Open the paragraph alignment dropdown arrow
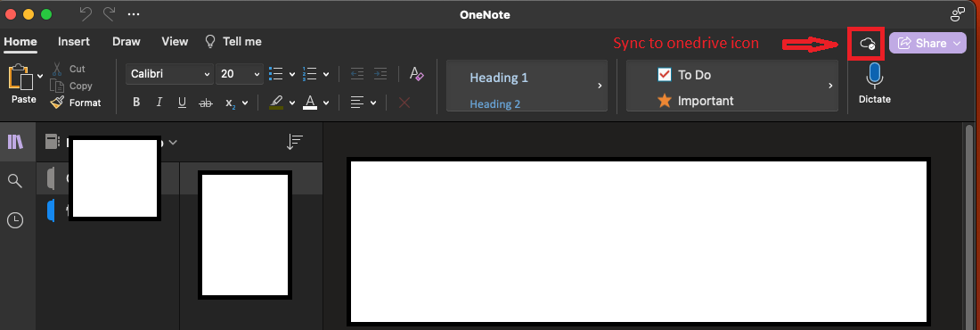The image size is (980, 330). coord(373,103)
